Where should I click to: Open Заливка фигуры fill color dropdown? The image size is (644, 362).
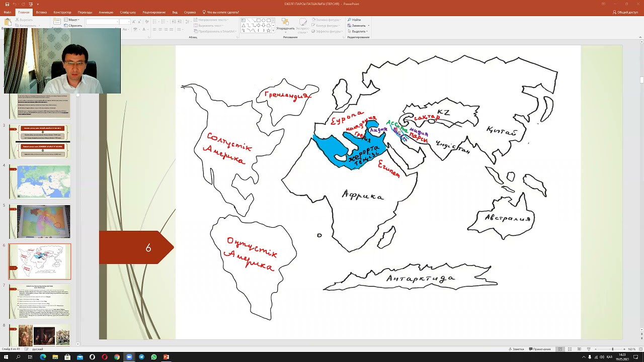click(x=328, y=20)
